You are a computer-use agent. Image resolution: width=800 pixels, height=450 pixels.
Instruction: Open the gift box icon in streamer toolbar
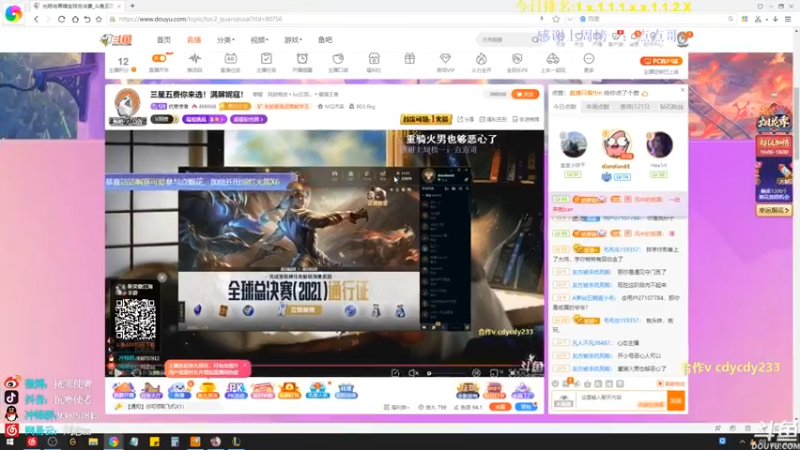[410, 59]
